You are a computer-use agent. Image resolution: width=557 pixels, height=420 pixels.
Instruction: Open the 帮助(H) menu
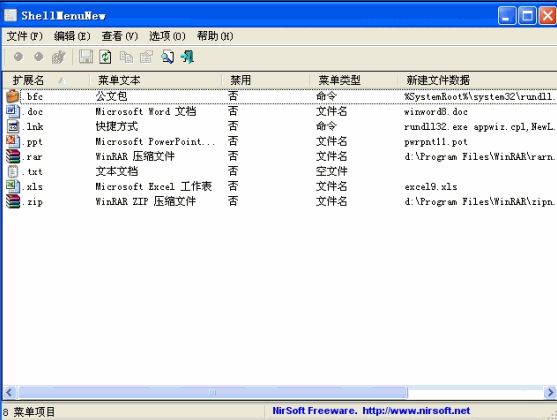pos(215,36)
